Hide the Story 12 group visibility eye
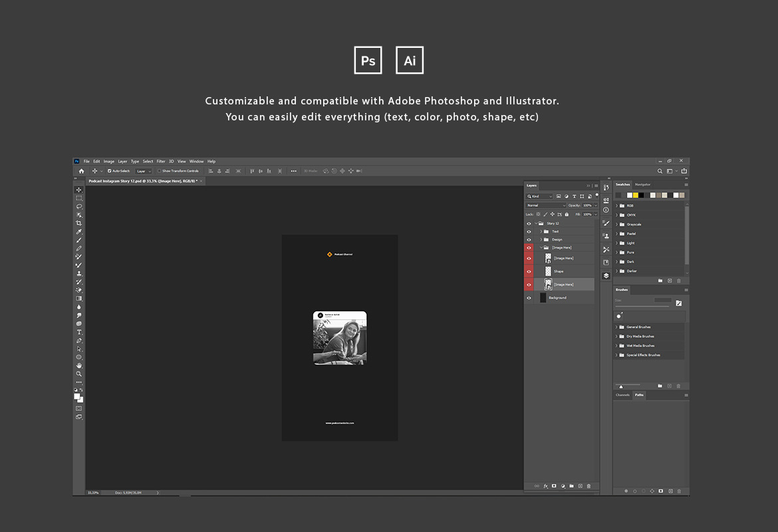The image size is (778, 532). tap(529, 223)
